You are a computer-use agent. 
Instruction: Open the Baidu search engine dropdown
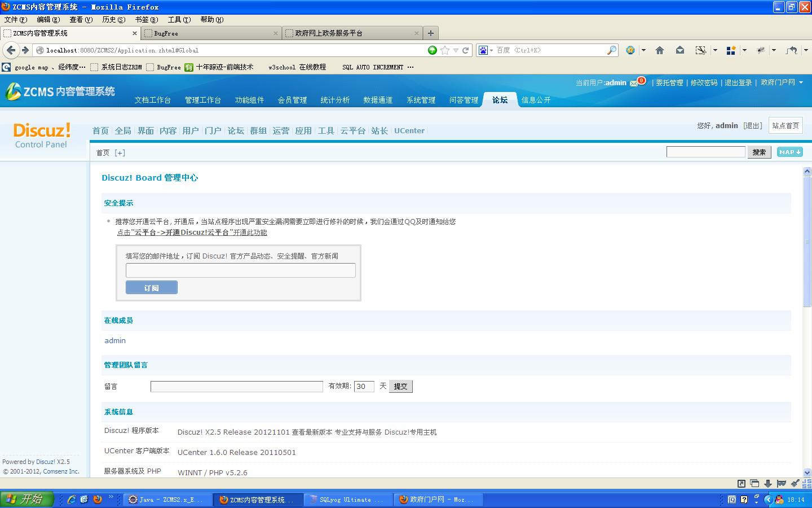(x=486, y=50)
